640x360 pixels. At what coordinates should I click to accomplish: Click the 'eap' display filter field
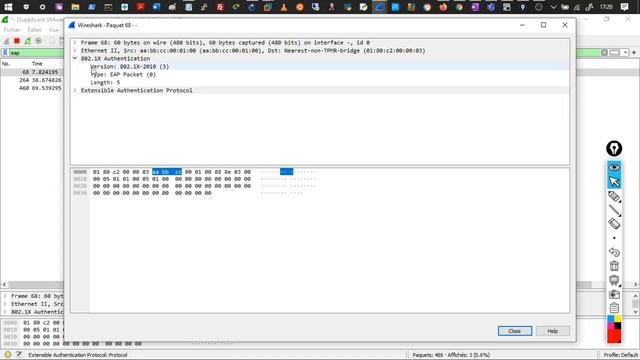[x=37, y=53]
